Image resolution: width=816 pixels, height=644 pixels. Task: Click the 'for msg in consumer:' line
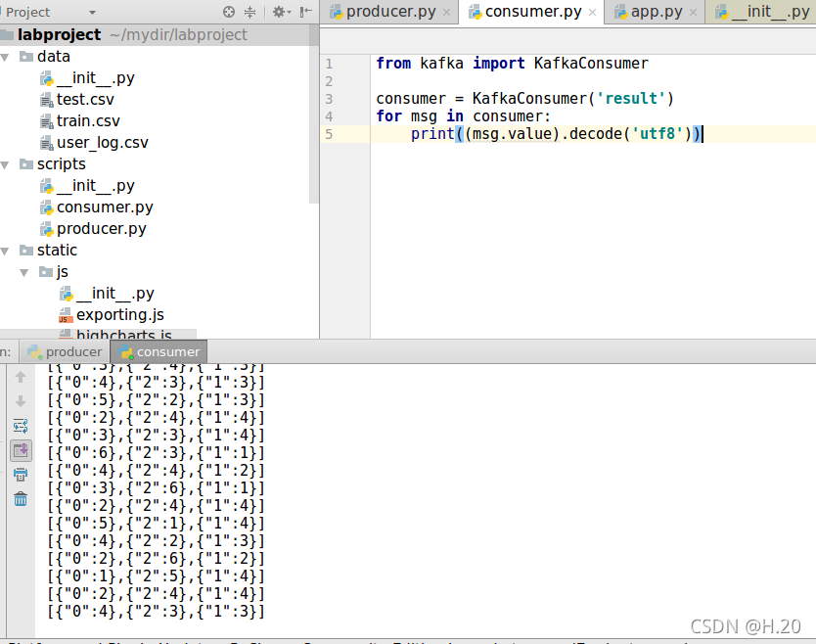pyautogui.click(x=463, y=116)
